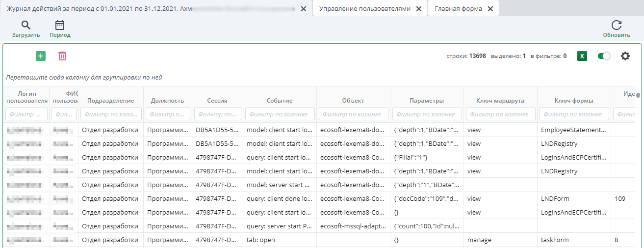Screen dimensions: 644x248
Task: Close the Журнал действий tab
Action: [x=303, y=9]
